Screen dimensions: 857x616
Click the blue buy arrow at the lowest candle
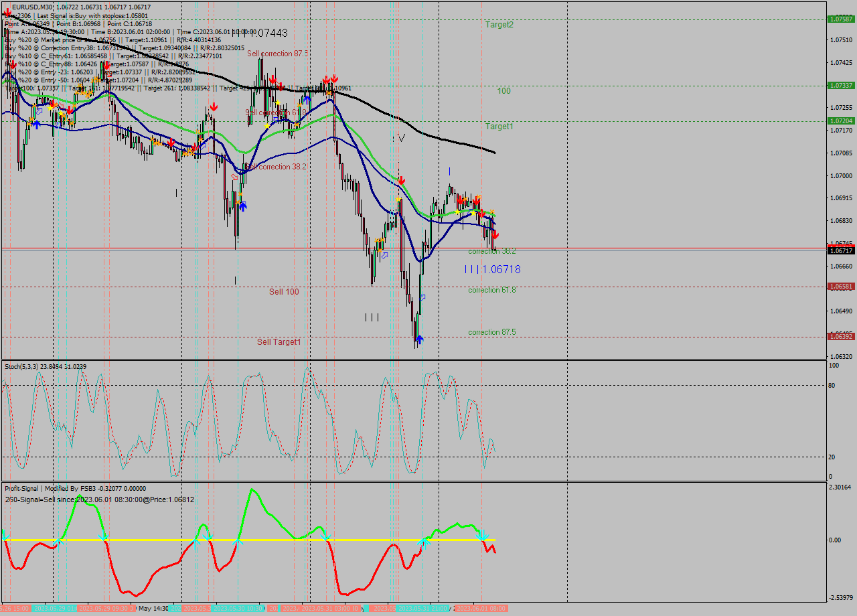point(420,339)
